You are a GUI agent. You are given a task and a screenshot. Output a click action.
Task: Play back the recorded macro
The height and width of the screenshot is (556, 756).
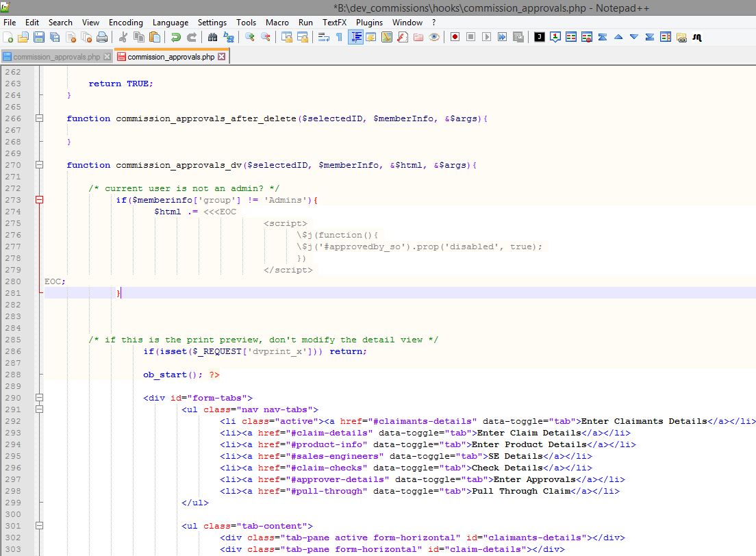486,37
